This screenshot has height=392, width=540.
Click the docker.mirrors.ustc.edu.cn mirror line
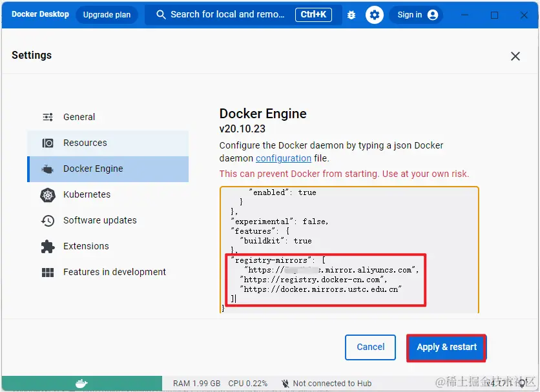point(320,289)
